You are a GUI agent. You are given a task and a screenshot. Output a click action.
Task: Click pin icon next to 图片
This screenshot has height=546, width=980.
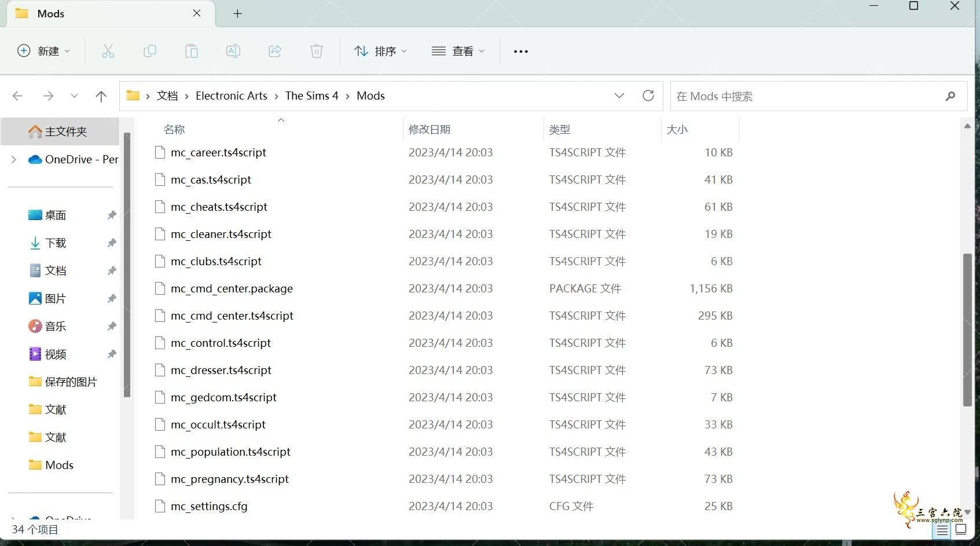tap(112, 299)
